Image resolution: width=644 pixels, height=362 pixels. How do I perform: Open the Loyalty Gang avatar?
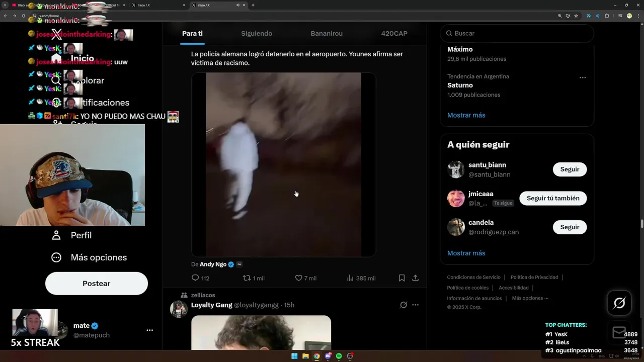(x=179, y=309)
